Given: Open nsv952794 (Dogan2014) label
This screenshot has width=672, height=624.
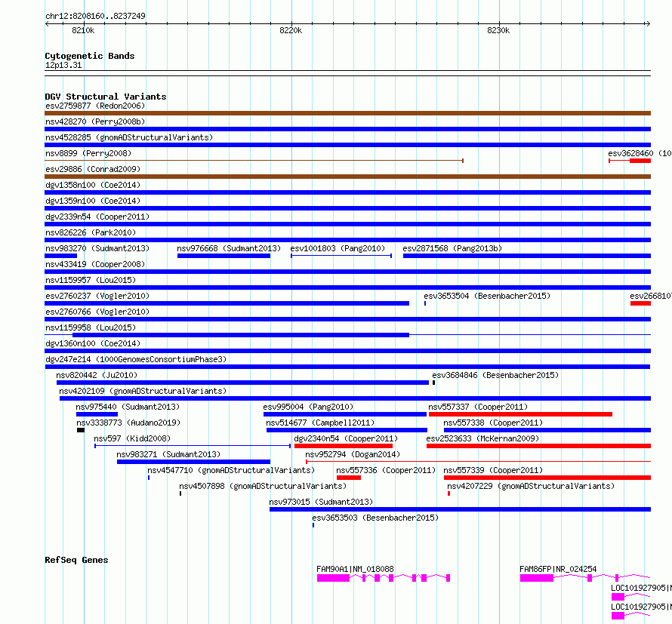Looking at the screenshot, I should (353, 454).
